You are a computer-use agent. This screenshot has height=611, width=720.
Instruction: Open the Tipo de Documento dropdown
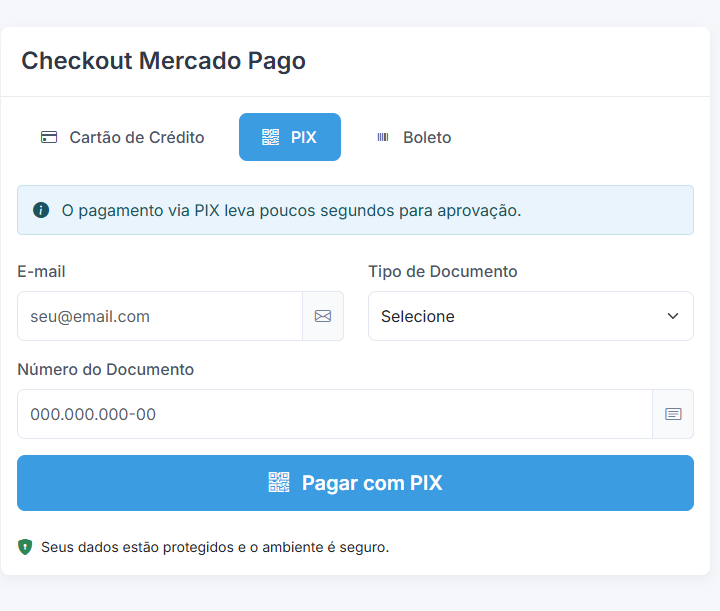click(x=531, y=316)
